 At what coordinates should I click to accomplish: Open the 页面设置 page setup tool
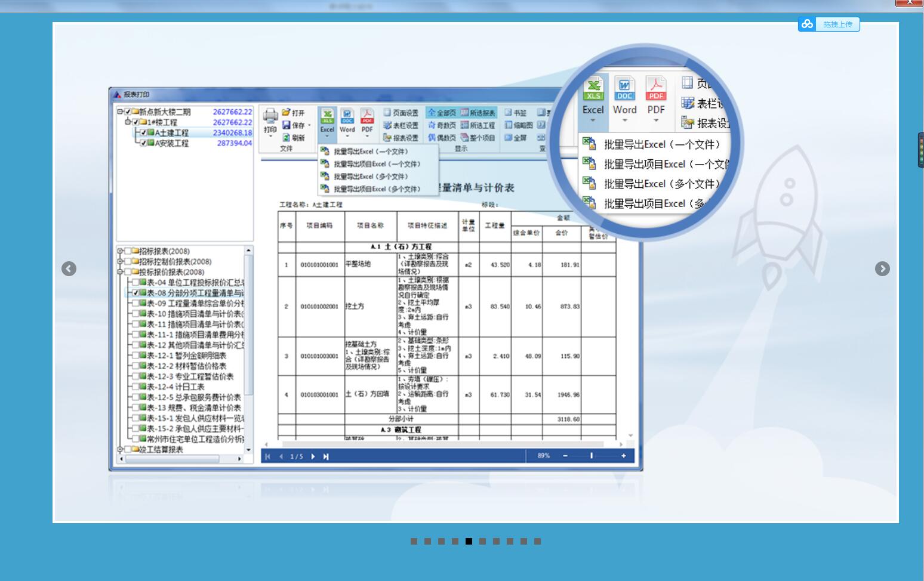click(404, 113)
